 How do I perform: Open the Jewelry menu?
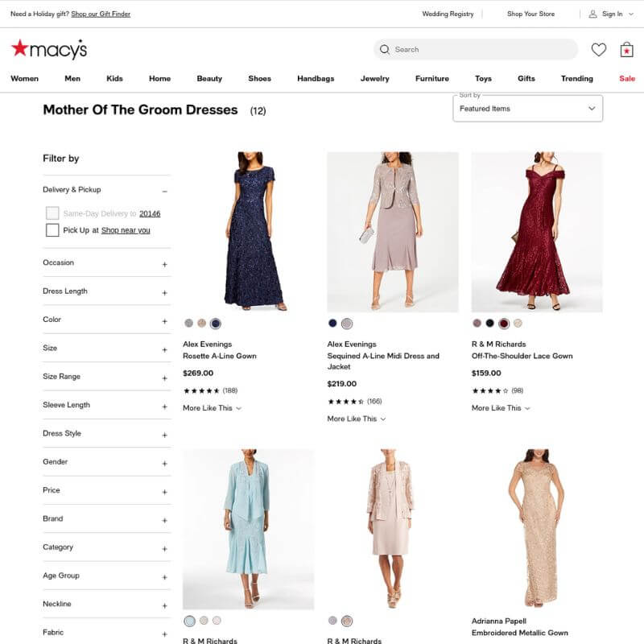(374, 78)
